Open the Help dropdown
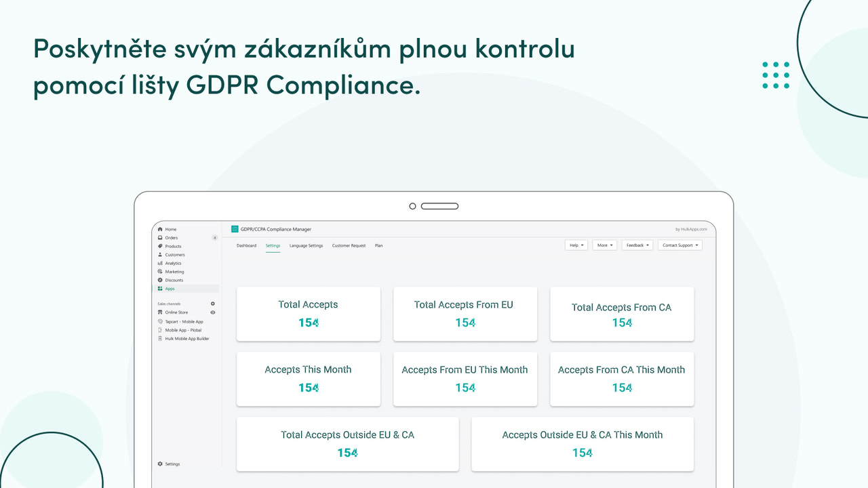The width and height of the screenshot is (868, 488). click(x=576, y=245)
